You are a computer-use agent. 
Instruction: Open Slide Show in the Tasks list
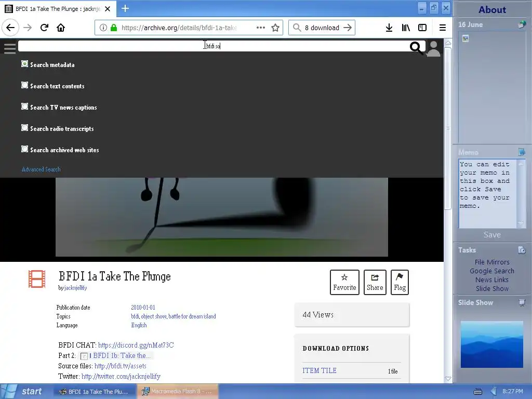[x=492, y=288]
